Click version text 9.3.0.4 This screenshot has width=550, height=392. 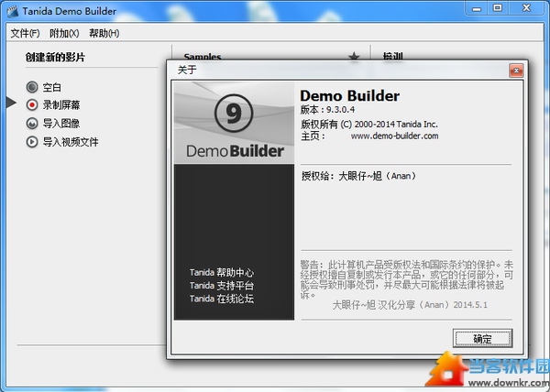tap(341, 110)
